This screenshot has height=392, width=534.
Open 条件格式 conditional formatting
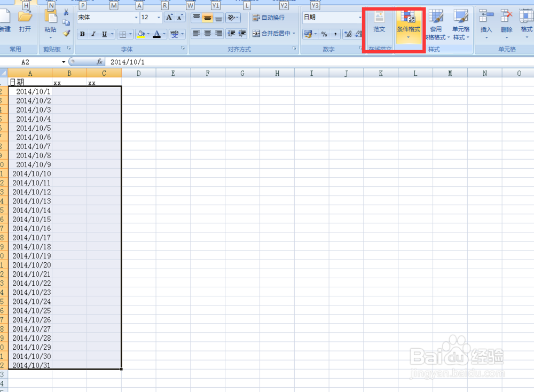[x=409, y=26]
